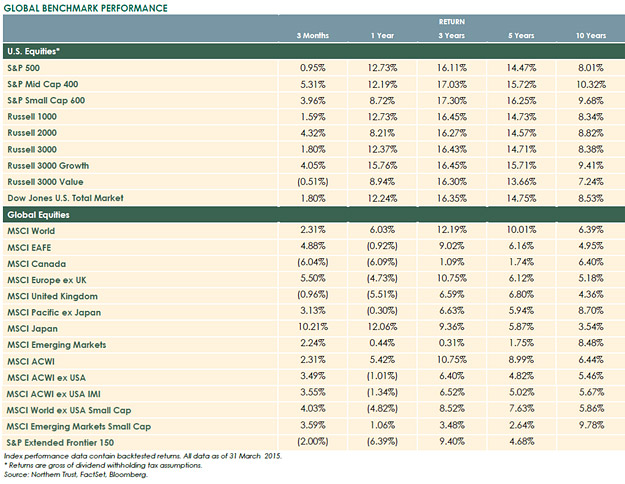Click the Russell 1000 row label
The image size is (625, 484).
coord(32,117)
